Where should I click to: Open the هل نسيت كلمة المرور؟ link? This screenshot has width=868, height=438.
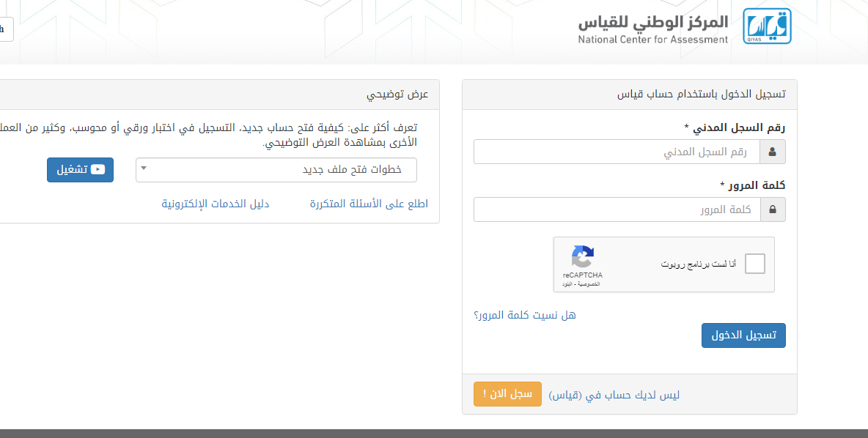pos(524,315)
